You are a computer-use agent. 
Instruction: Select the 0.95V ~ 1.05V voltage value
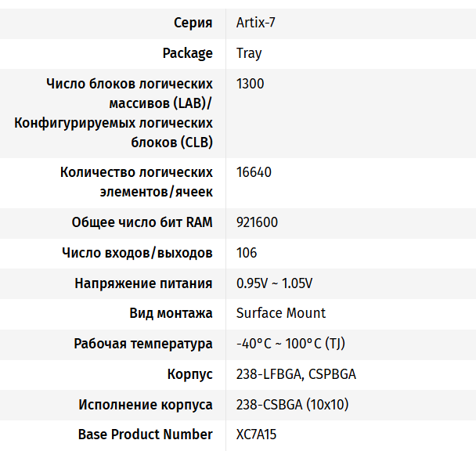tap(275, 283)
